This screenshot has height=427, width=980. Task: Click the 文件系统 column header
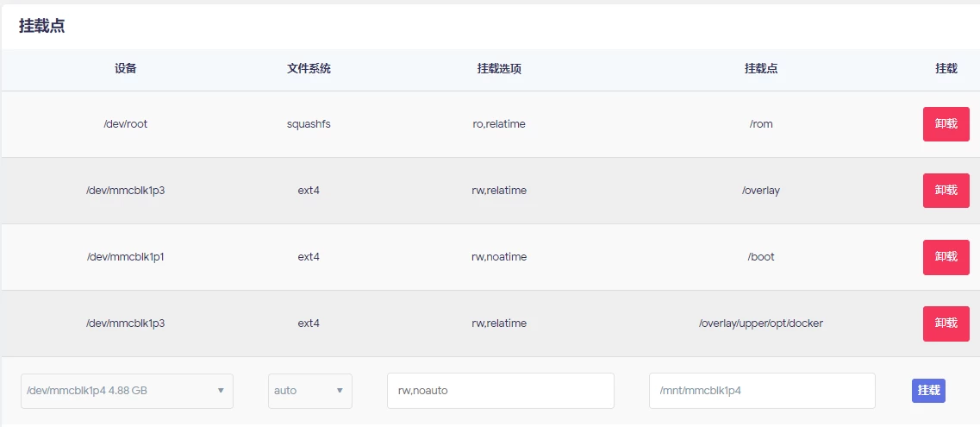click(309, 69)
